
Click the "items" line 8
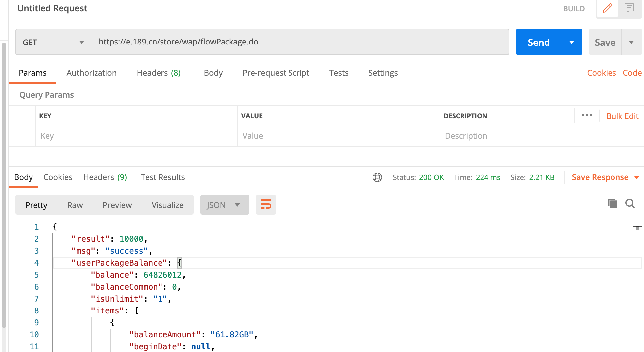click(115, 311)
